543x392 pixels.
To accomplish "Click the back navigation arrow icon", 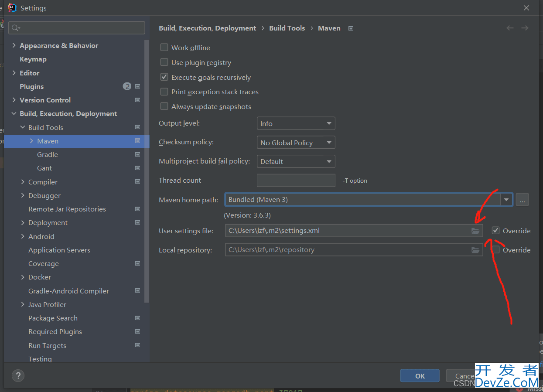I will 510,28.
